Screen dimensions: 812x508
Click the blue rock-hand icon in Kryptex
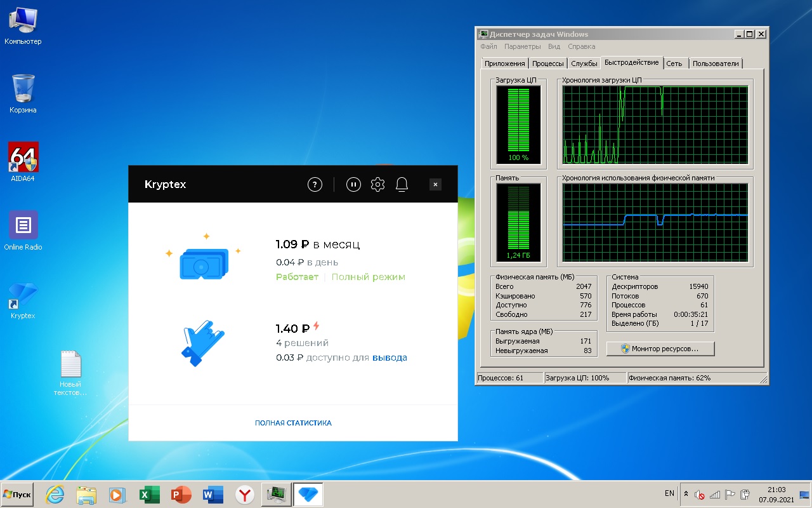point(203,343)
